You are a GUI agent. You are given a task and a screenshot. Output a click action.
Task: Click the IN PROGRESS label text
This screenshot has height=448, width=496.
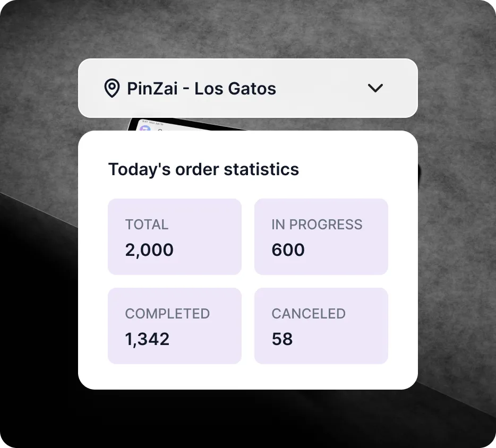point(317,225)
